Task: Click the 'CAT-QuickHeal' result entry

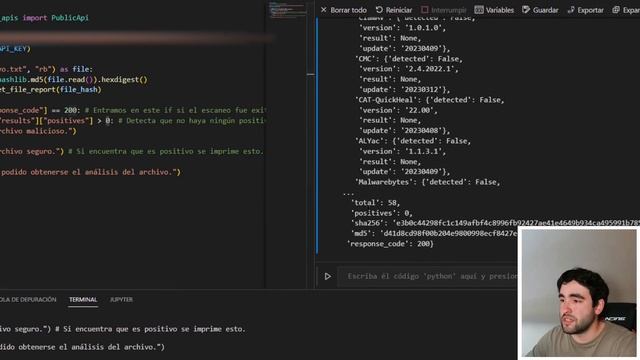Action: point(429,100)
